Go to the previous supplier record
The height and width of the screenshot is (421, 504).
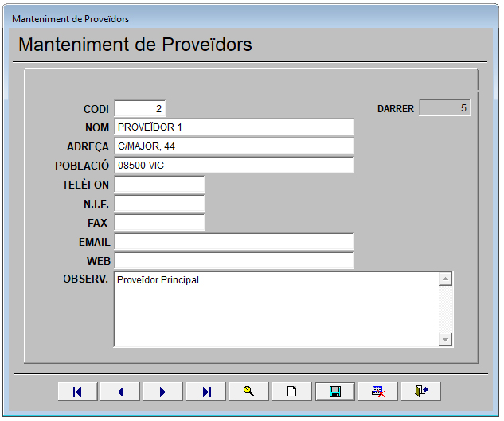pos(121,392)
